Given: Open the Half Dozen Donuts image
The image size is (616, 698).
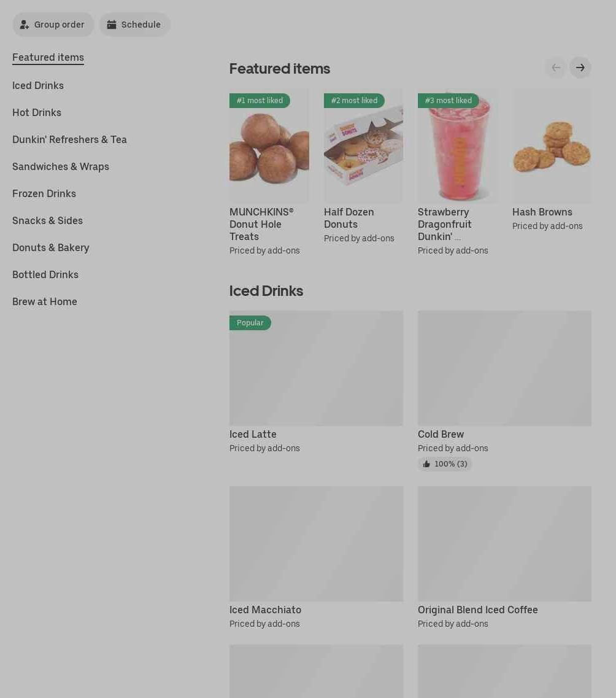Looking at the screenshot, I should (x=363, y=145).
